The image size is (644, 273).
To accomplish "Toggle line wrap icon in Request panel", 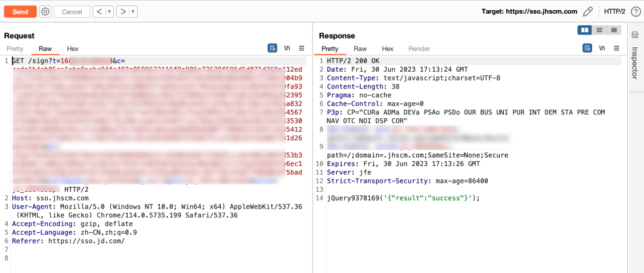I will pos(272,48).
